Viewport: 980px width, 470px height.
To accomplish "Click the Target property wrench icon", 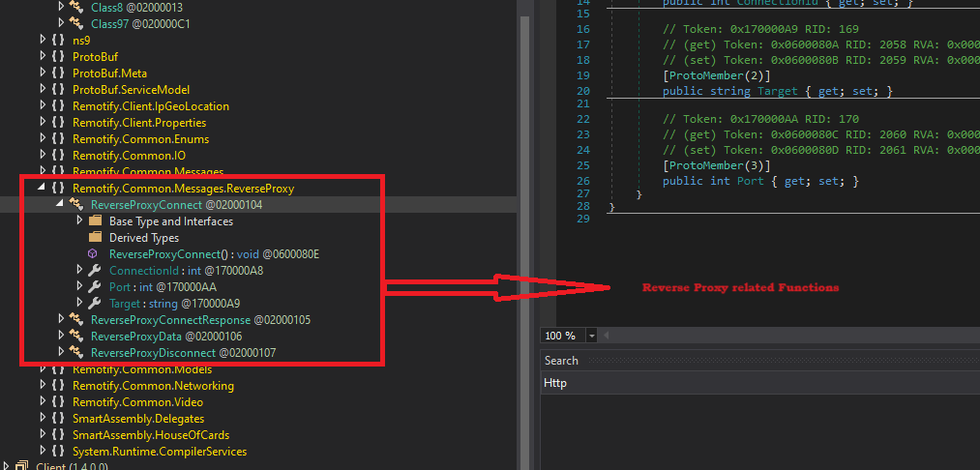I will click(95, 303).
